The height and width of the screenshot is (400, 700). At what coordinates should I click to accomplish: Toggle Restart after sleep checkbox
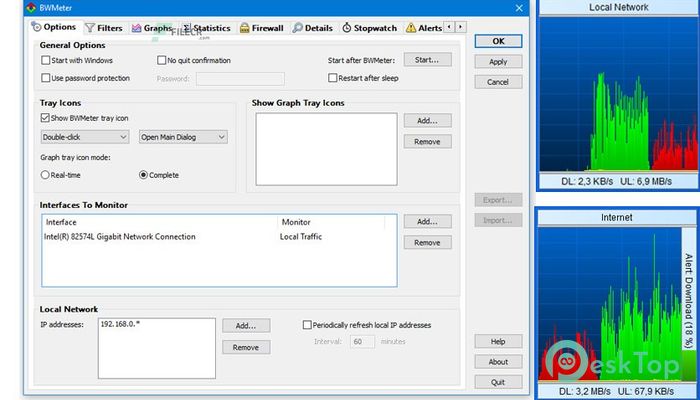(x=363, y=78)
